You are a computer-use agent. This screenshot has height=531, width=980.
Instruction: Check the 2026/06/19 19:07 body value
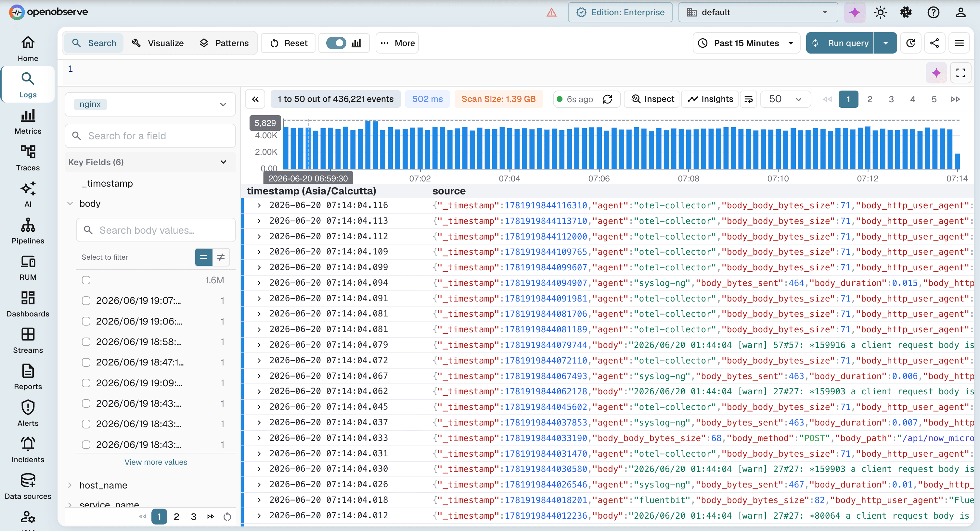86,301
